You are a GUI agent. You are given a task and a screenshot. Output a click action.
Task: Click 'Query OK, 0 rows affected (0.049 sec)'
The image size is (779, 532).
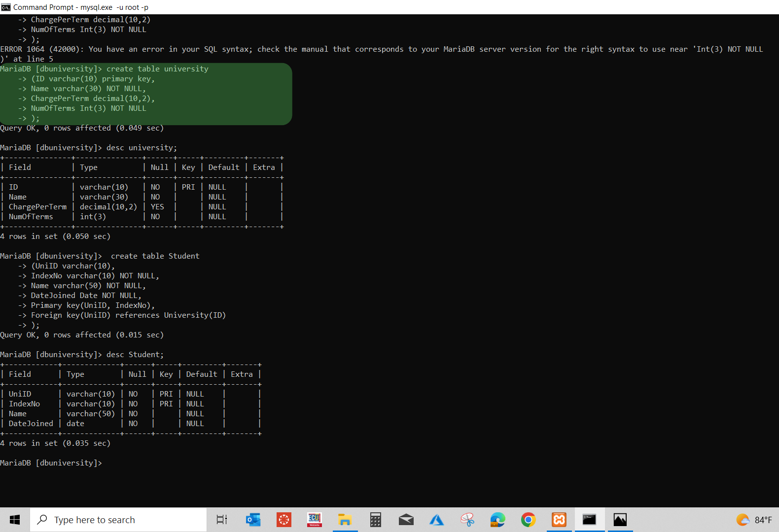point(82,128)
